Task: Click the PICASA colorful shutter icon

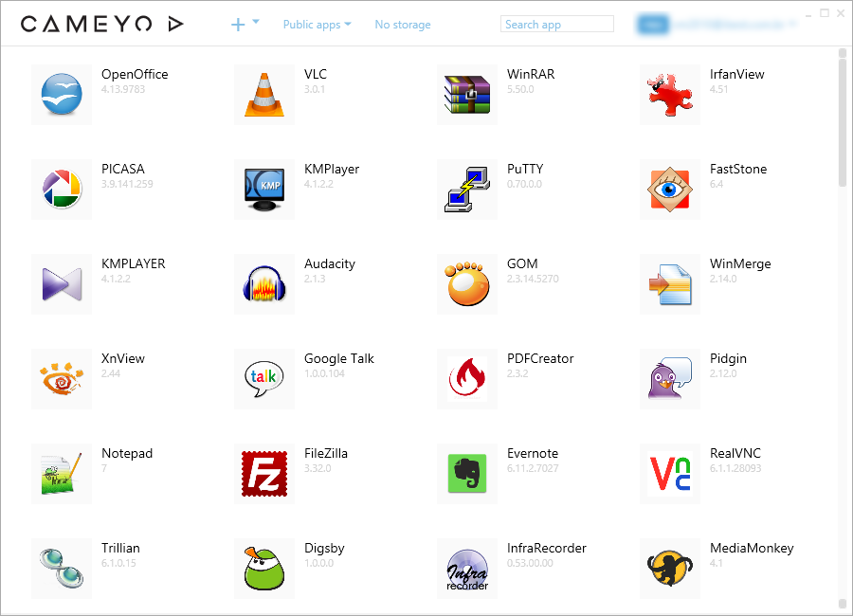Action: click(x=62, y=190)
